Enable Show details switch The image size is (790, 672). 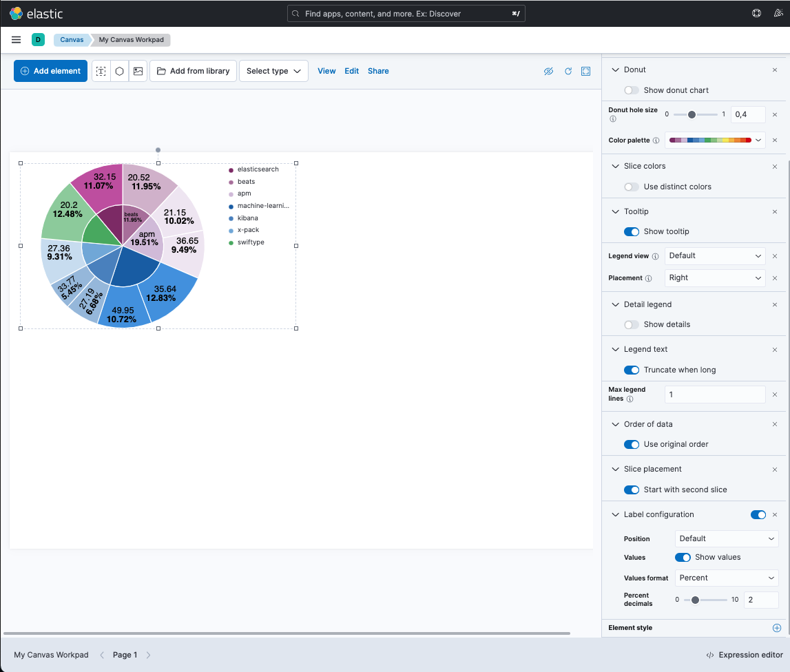coord(632,325)
